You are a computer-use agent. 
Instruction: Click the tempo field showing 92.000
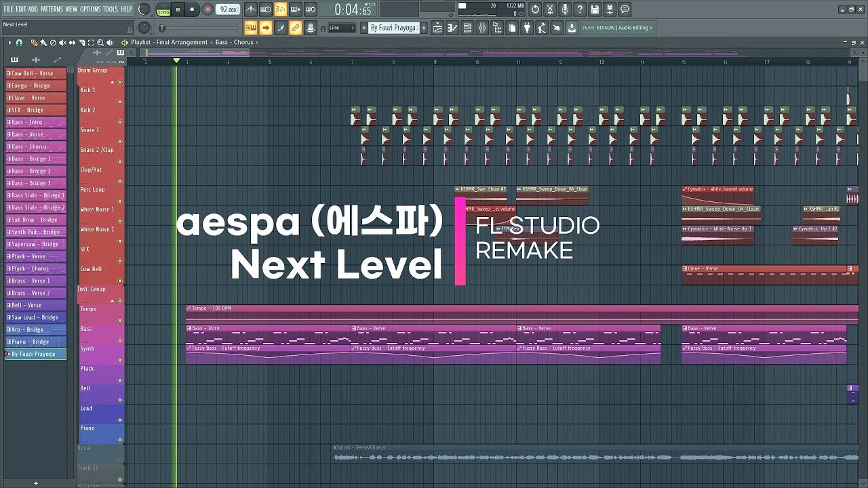229,9
